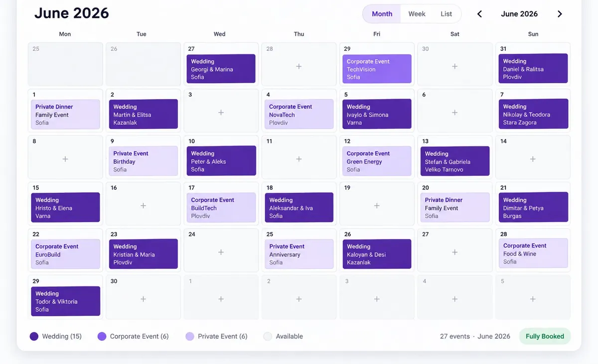Open Food & Wine corporate event
Screen dimensions: 598x364
533,253
